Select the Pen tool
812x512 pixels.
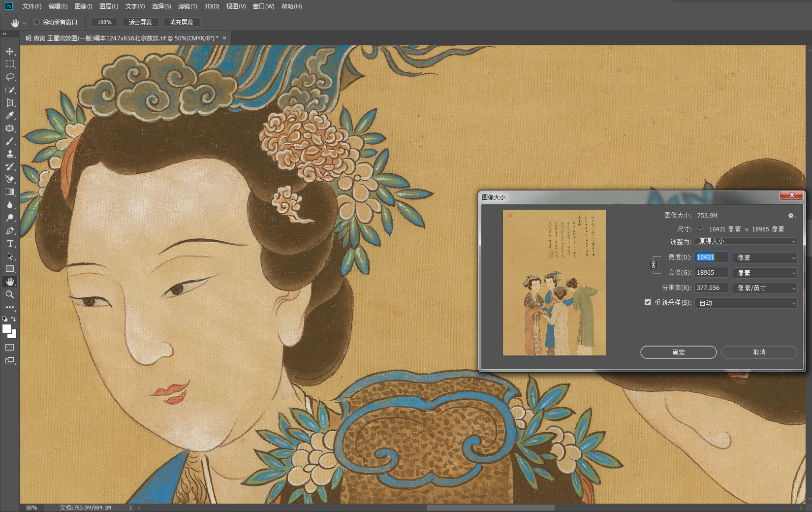coord(10,230)
